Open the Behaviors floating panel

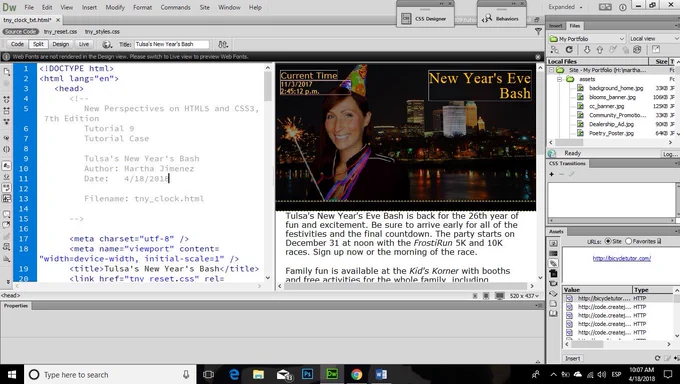click(501, 19)
